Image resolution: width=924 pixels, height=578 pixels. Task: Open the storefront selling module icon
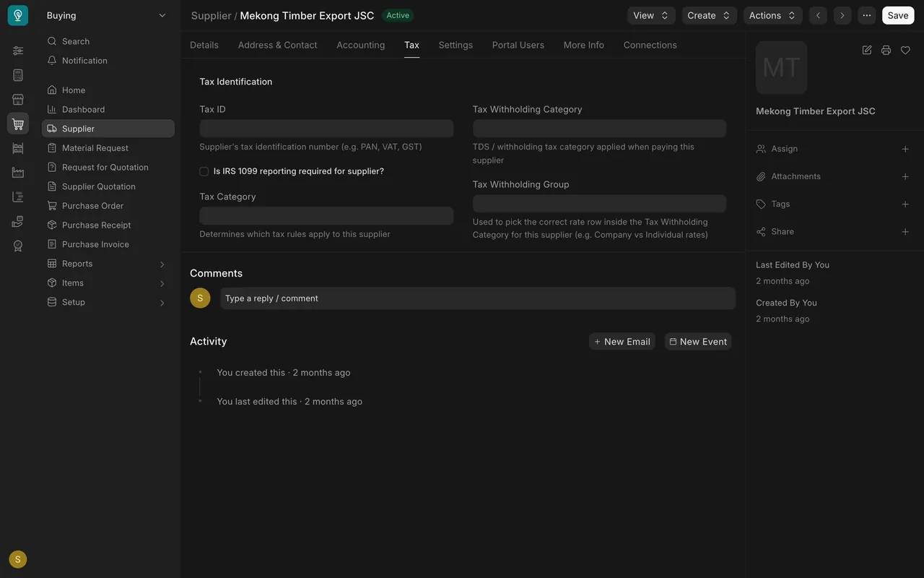coord(18,100)
